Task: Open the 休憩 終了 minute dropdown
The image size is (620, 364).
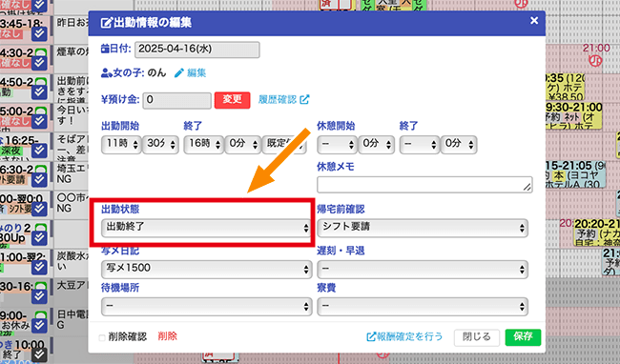Action: click(x=459, y=144)
